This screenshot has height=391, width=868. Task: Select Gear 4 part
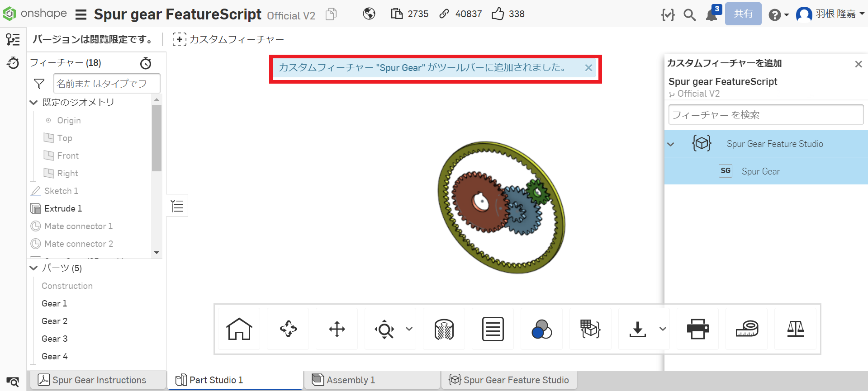click(54, 356)
